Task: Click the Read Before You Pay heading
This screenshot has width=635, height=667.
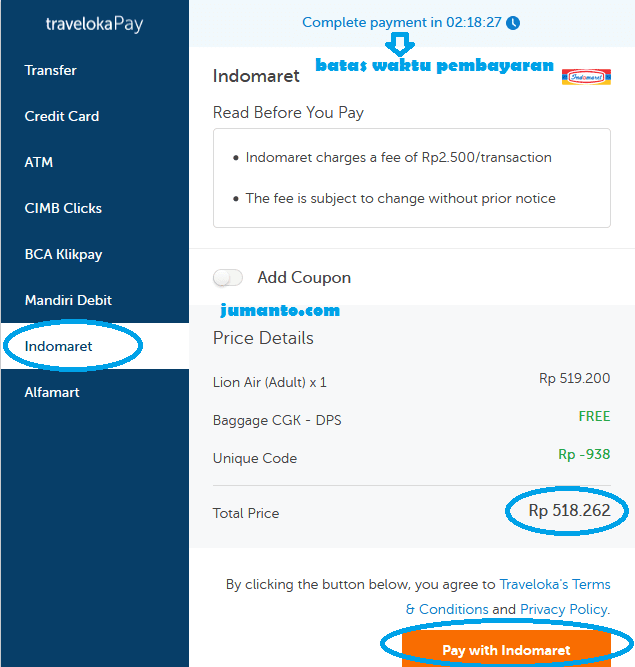Action: pyautogui.click(x=288, y=113)
